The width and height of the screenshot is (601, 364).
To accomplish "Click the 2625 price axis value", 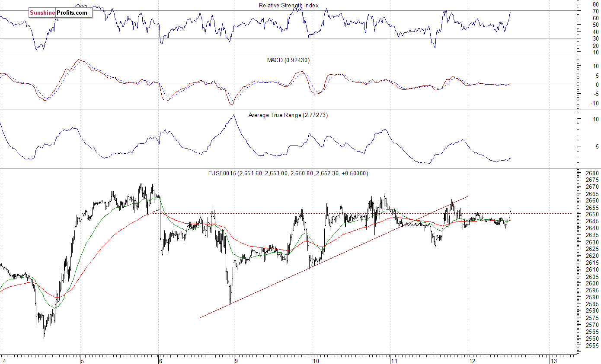I will (x=592, y=249).
